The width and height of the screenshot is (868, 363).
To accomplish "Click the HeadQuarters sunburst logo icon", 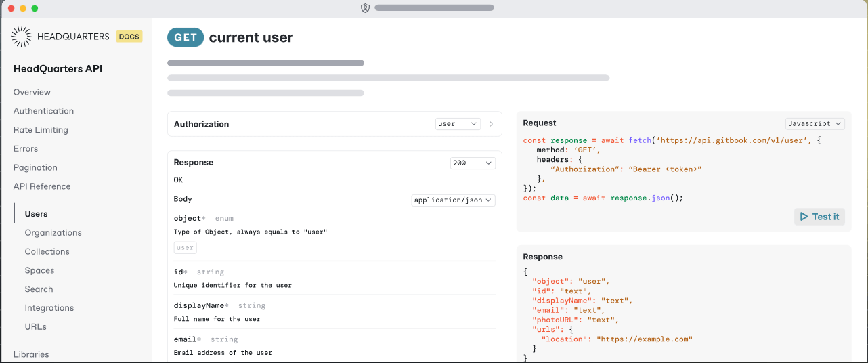I will (x=22, y=37).
